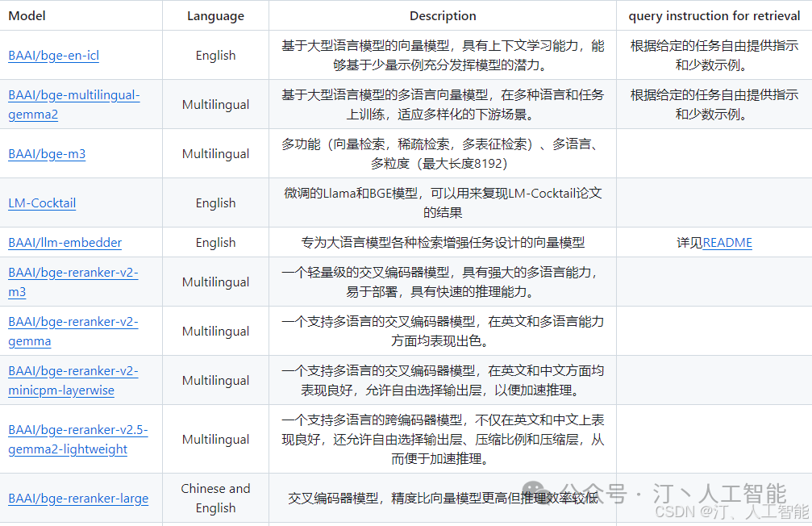Click the bge-reranker-large description text
812x526 pixels.
click(x=443, y=499)
